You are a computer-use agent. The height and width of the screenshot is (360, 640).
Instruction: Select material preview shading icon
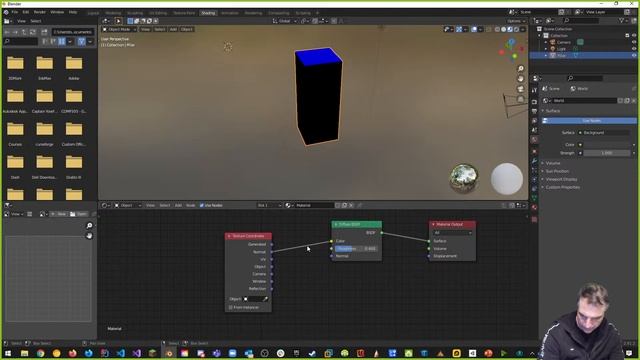[510, 29]
